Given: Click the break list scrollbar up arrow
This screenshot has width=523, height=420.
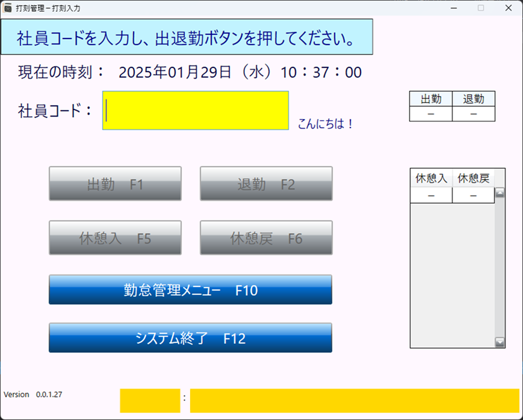Looking at the screenshot, I should coord(500,193).
